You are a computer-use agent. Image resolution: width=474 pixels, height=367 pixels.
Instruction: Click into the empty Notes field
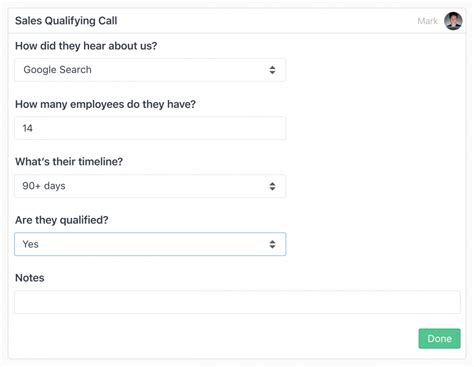[x=237, y=302]
